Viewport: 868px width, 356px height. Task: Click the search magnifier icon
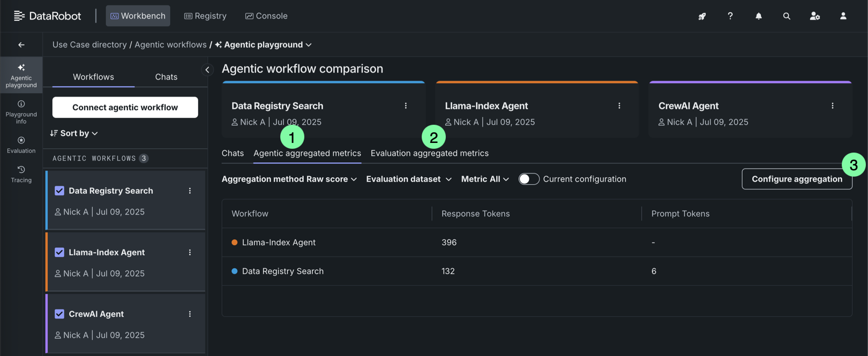(x=787, y=16)
